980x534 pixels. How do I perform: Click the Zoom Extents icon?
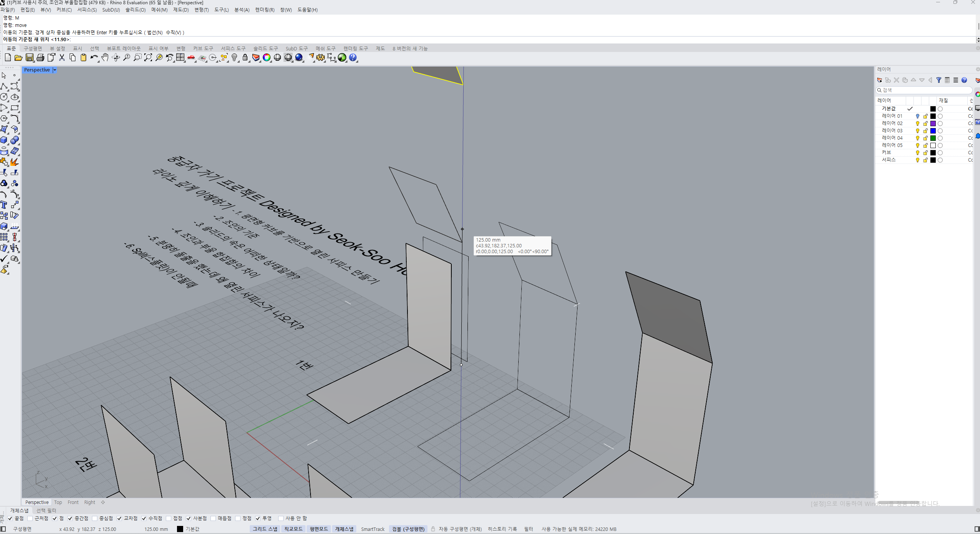148,58
